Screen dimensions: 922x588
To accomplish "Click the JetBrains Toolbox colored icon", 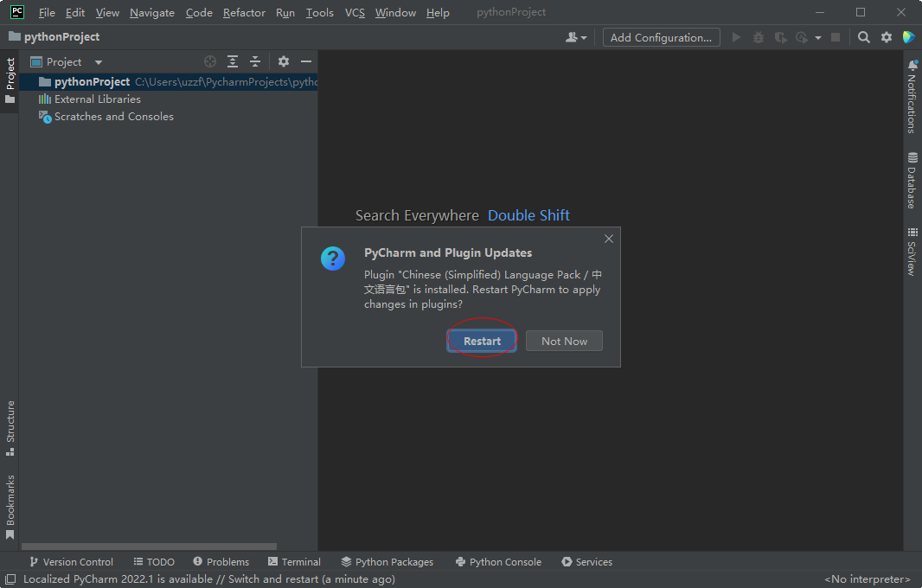I will pos(908,37).
